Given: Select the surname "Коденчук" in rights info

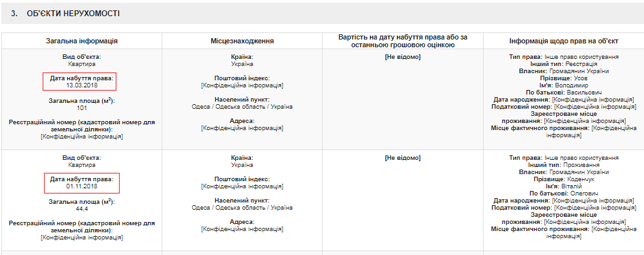Looking at the screenshot, I should coord(581,179).
